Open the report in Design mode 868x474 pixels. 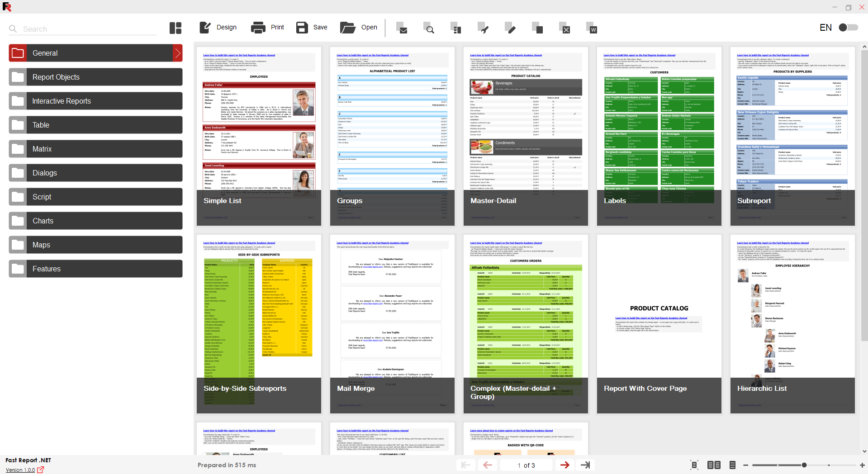point(218,28)
